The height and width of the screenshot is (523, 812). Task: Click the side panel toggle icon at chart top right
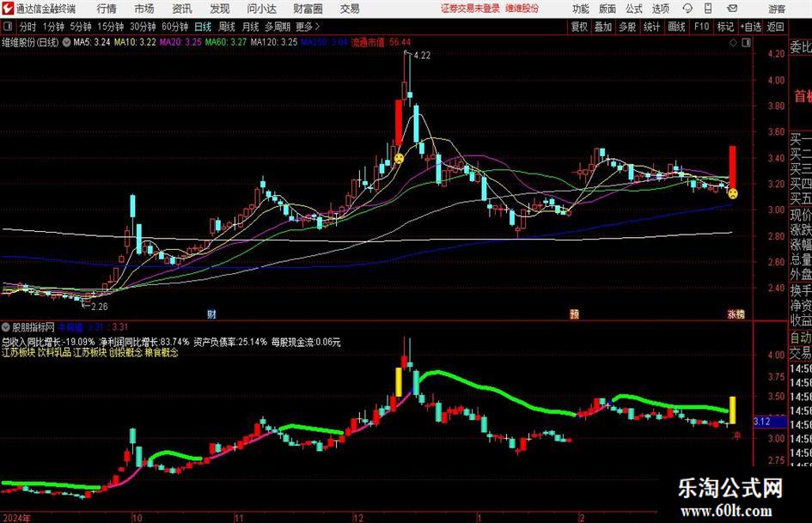click(746, 43)
